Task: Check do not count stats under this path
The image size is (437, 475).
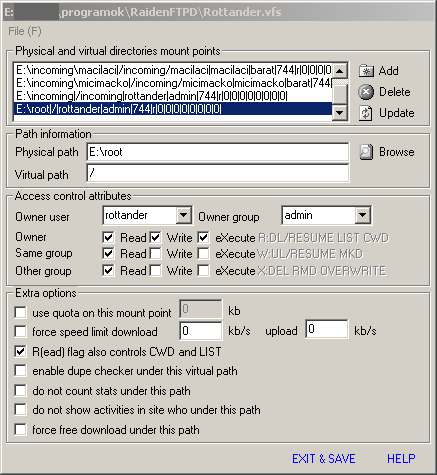Action: (20, 390)
